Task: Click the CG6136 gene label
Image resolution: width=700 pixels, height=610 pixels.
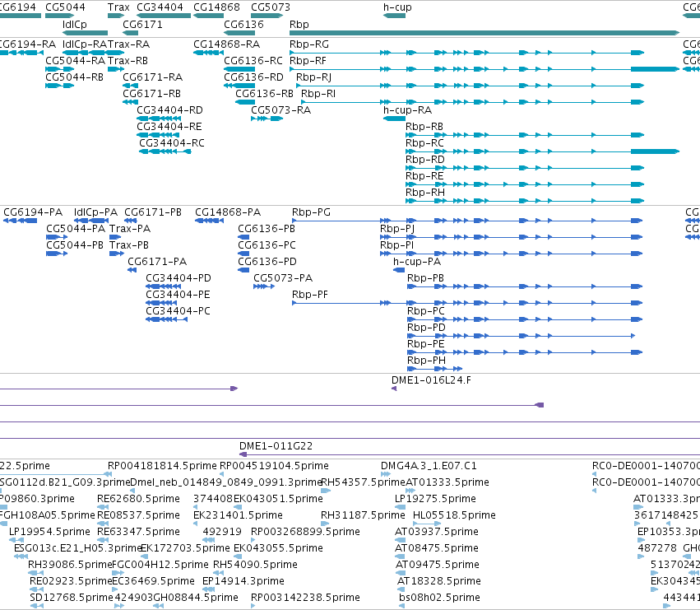Action: click(243, 25)
